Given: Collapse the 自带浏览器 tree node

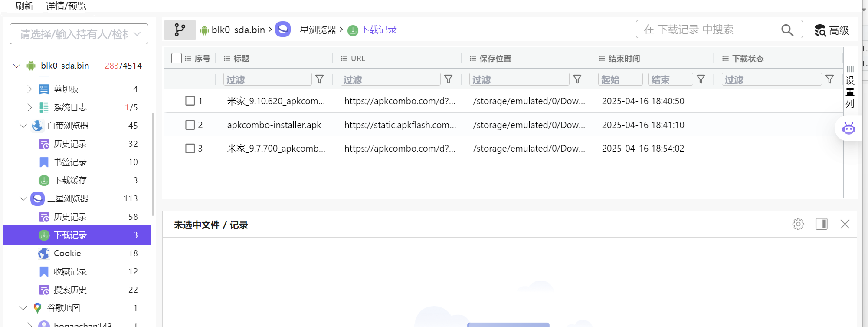Looking at the screenshot, I should pyautogui.click(x=23, y=126).
